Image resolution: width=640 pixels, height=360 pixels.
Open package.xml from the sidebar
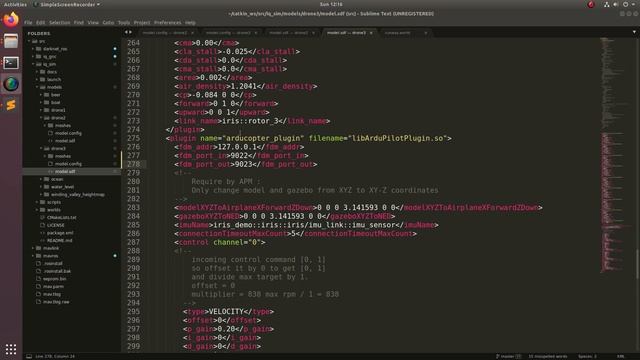[60, 233]
